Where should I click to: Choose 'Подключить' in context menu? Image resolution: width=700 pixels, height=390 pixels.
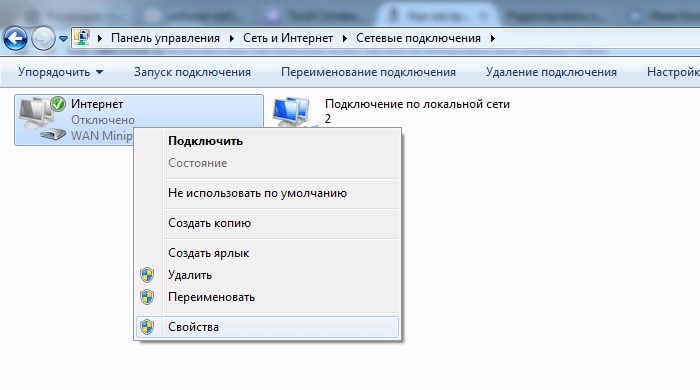point(267,141)
